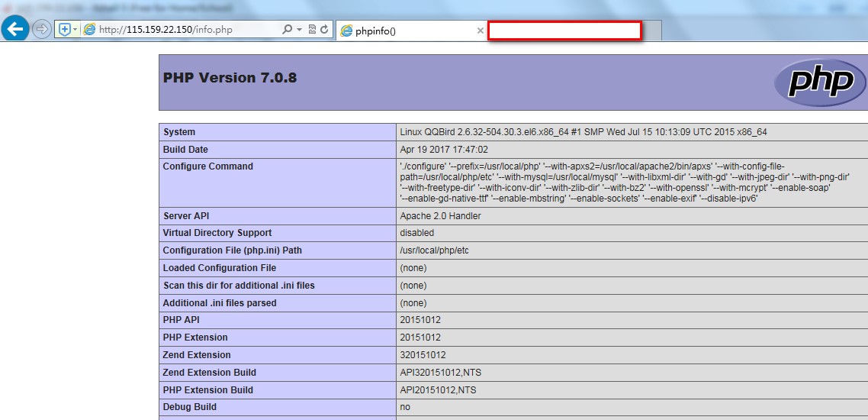The height and width of the screenshot is (420, 868).
Task: Click "Additional .ini files parsed" label
Action: [220, 303]
